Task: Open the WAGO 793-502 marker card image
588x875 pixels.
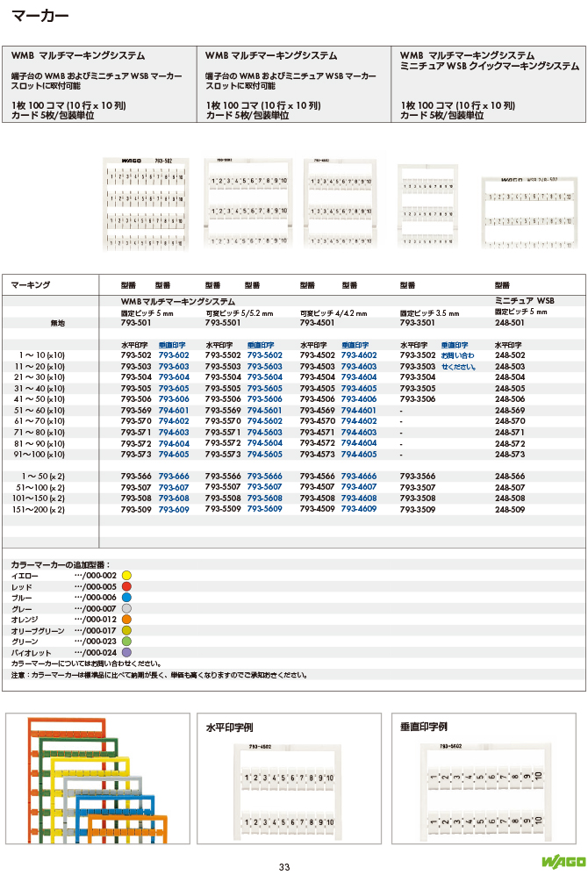Action: click(145, 203)
